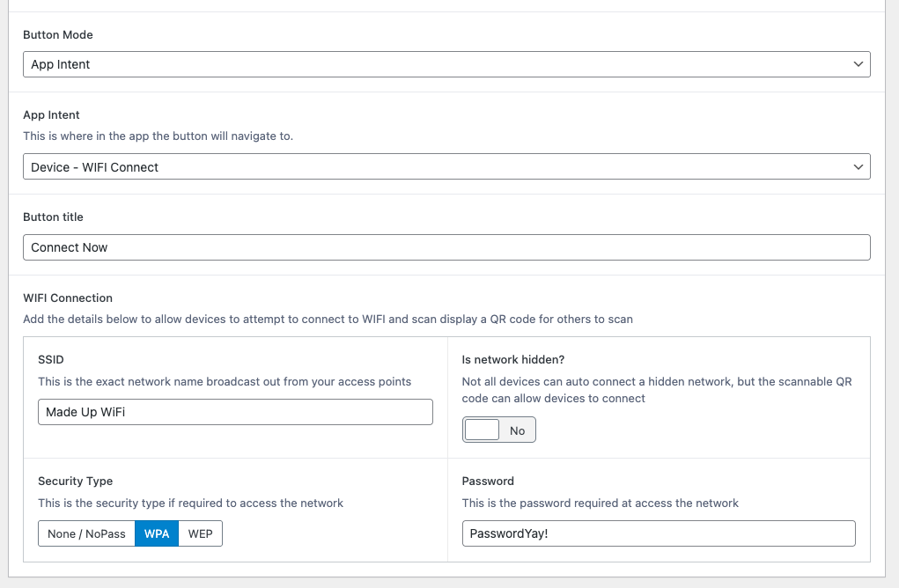
Task: Click the App Intent chevron icon
Action: tap(858, 166)
